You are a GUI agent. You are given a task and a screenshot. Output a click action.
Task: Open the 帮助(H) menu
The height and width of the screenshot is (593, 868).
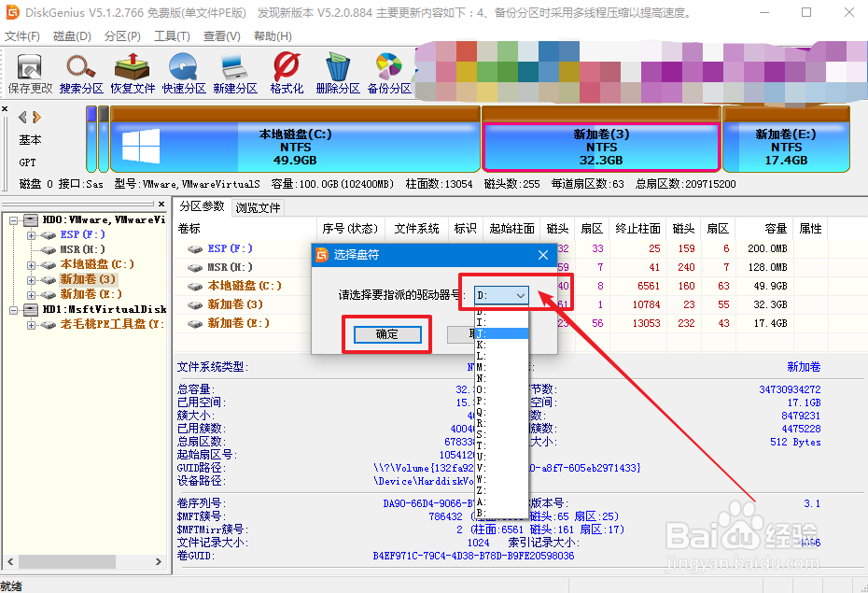(273, 36)
